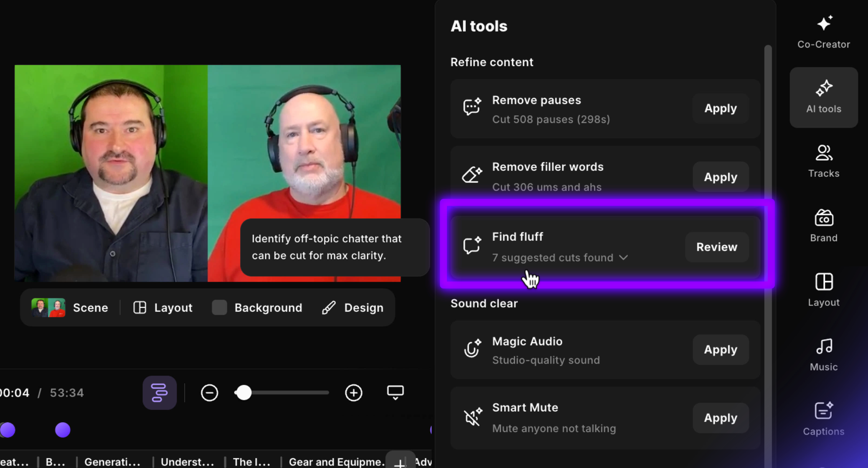The width and height of the screenshot is (868, 468).
Task: Open the Layout sidebar panel
Action: [x=823, y=290]
